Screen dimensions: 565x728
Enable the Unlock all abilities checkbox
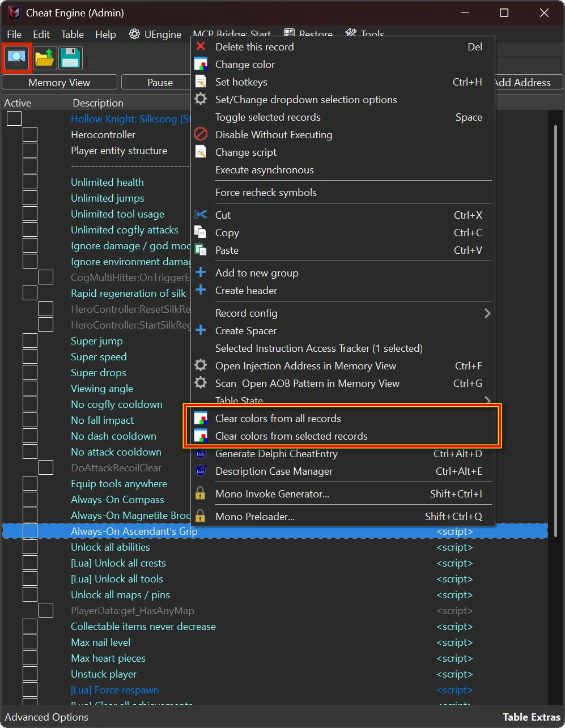point(30,547)
